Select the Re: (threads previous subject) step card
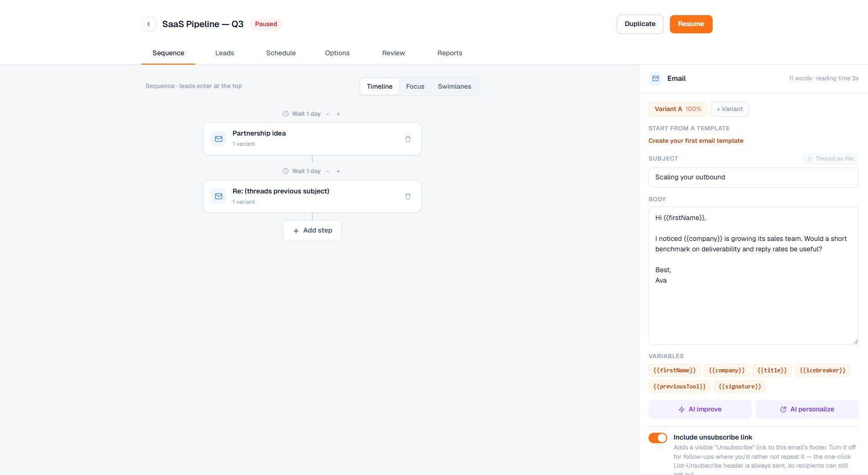 coord(312,197)
